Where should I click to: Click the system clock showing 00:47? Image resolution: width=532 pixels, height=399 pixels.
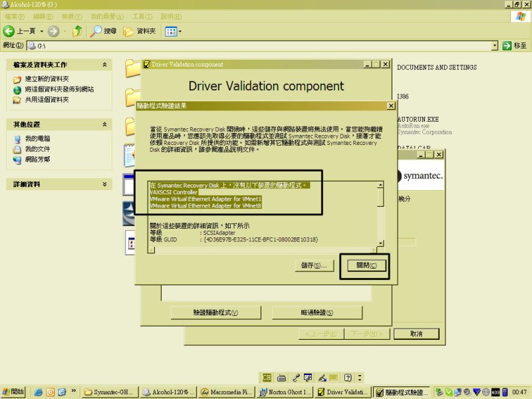tap(519, 392)
